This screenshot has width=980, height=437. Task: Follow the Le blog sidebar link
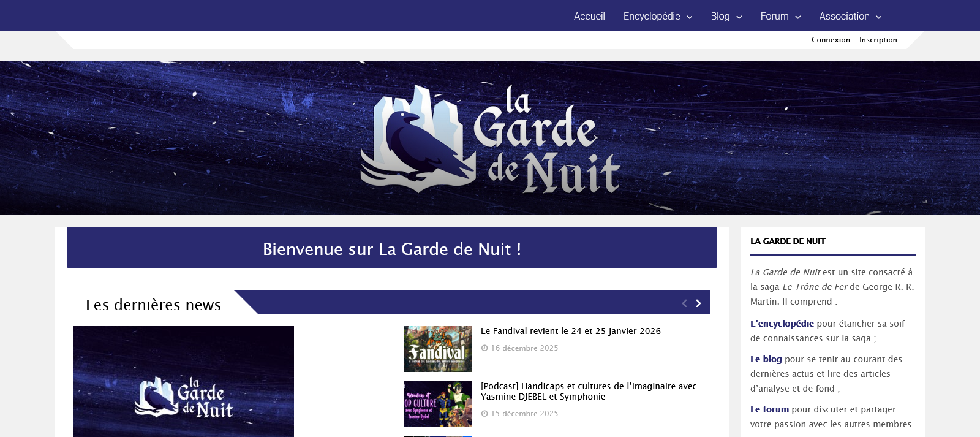[766, 359]
